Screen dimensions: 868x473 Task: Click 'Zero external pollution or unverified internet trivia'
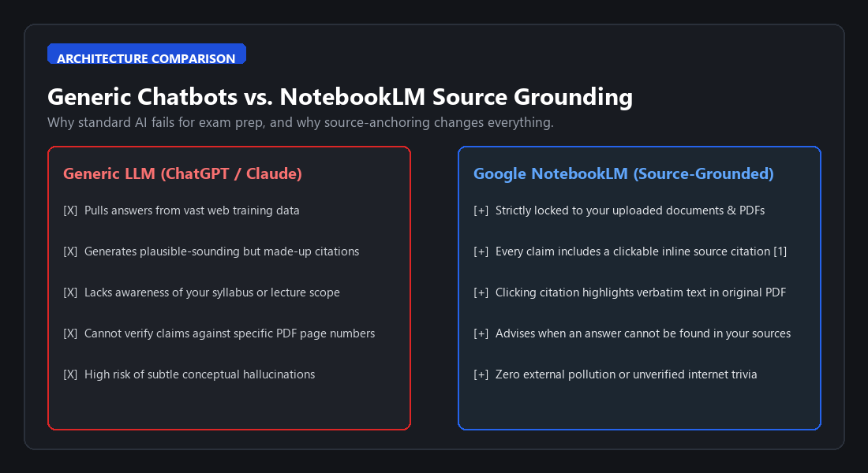tap(626, 374)
